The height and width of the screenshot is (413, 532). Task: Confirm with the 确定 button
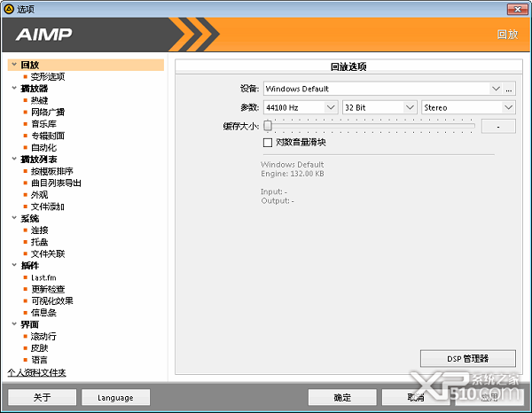[342, 397]
